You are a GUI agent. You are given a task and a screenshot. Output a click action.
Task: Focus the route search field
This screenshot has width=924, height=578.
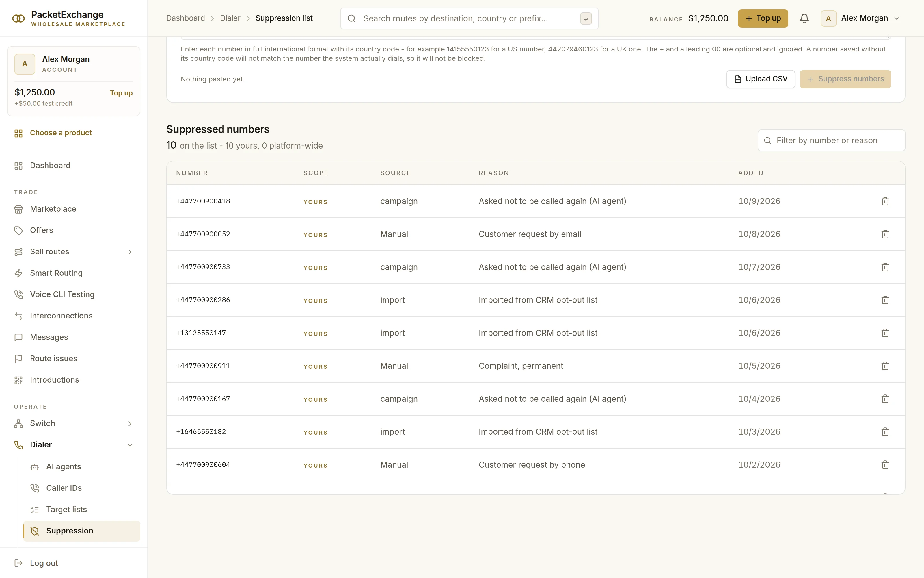[469, 18]
